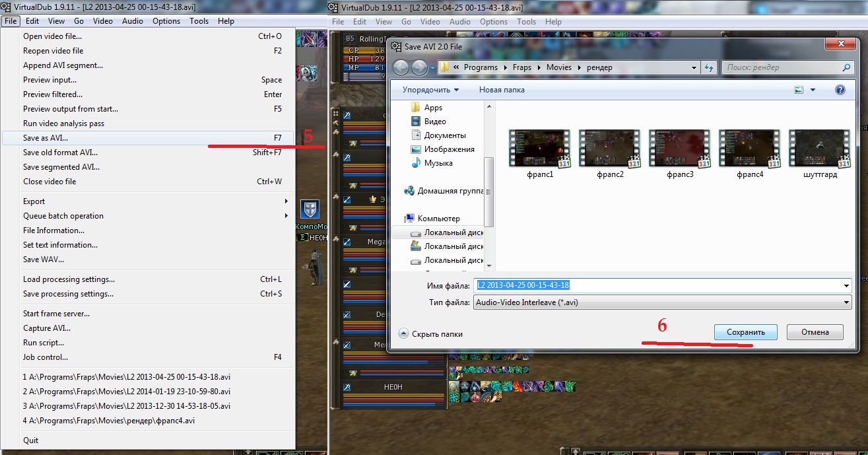Open the dialog help icon
The height and width of the screenshot is (455, 868).
[x=840, y=90]
